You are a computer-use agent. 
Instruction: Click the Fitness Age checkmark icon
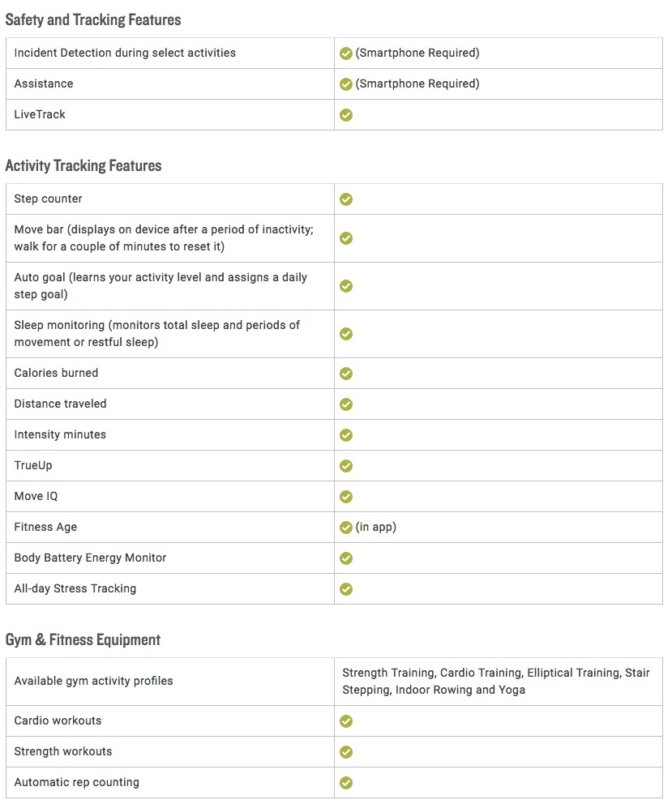tap(346, 528)
